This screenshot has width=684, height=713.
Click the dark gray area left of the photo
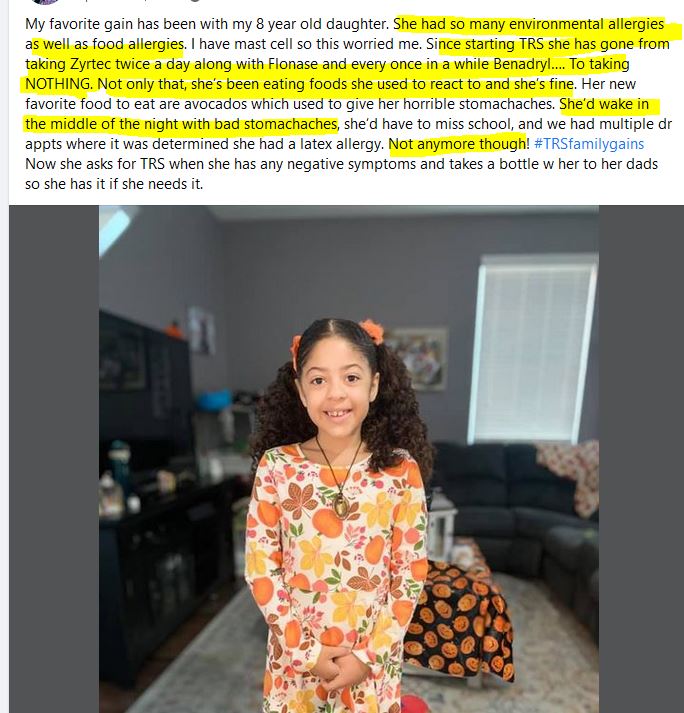point(54,459)
